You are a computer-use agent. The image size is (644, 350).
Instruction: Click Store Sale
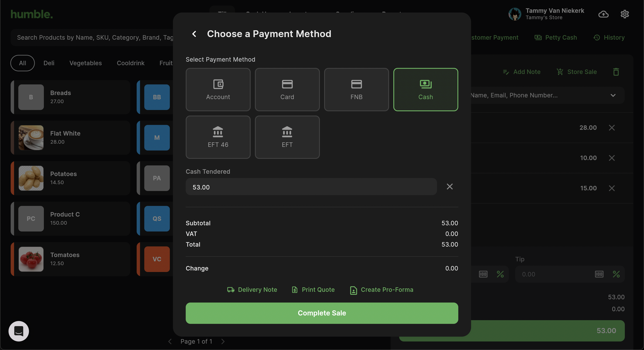coord(576,72)
